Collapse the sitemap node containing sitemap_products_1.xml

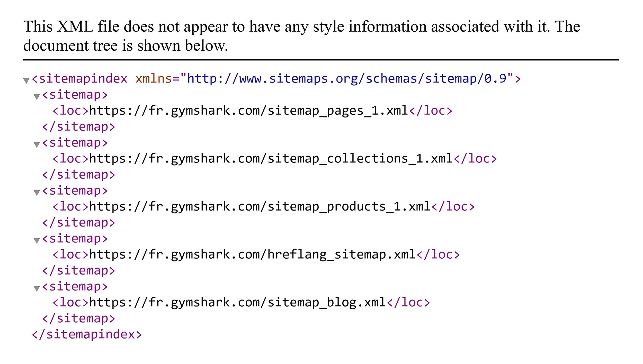click(x=37, y=193)
